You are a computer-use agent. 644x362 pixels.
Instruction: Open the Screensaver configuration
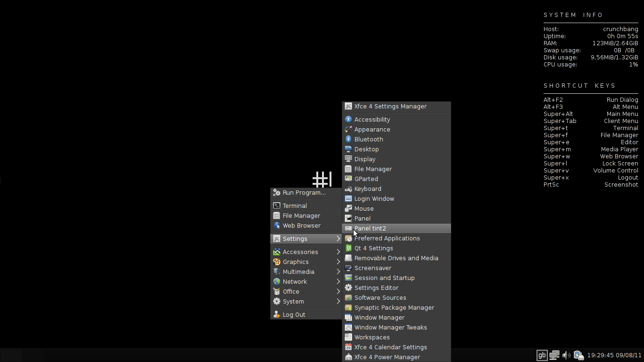click(x=372, y=268)
